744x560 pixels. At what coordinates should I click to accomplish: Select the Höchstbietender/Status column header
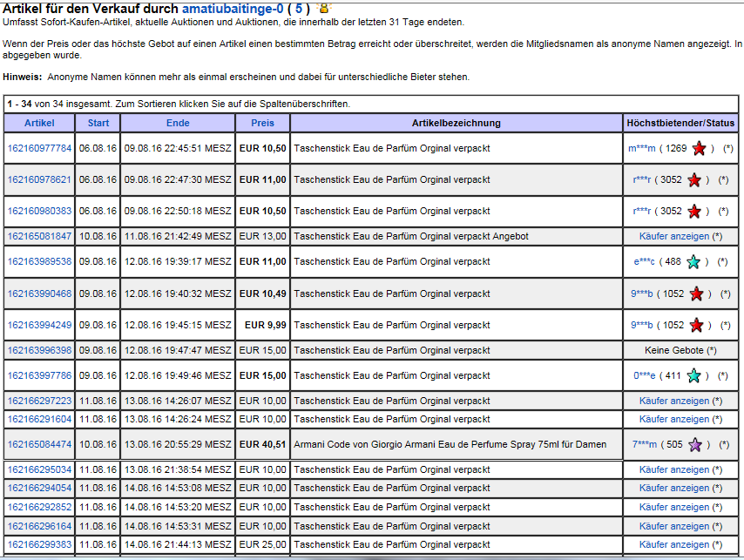point(680,123)
